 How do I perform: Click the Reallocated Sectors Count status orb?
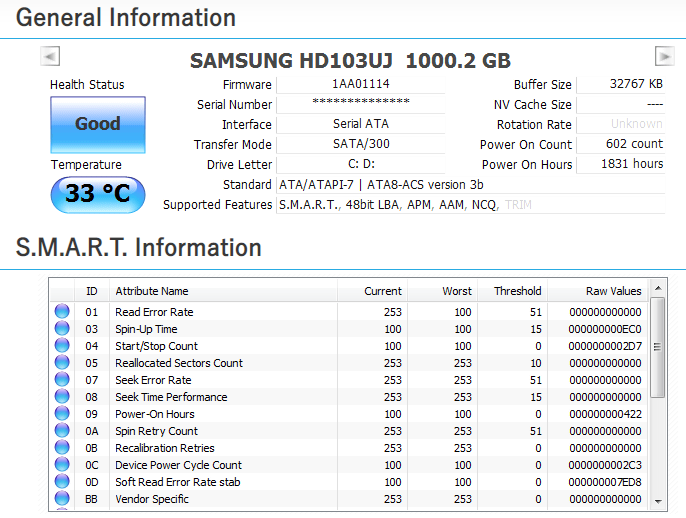click(x=62, y=363)
